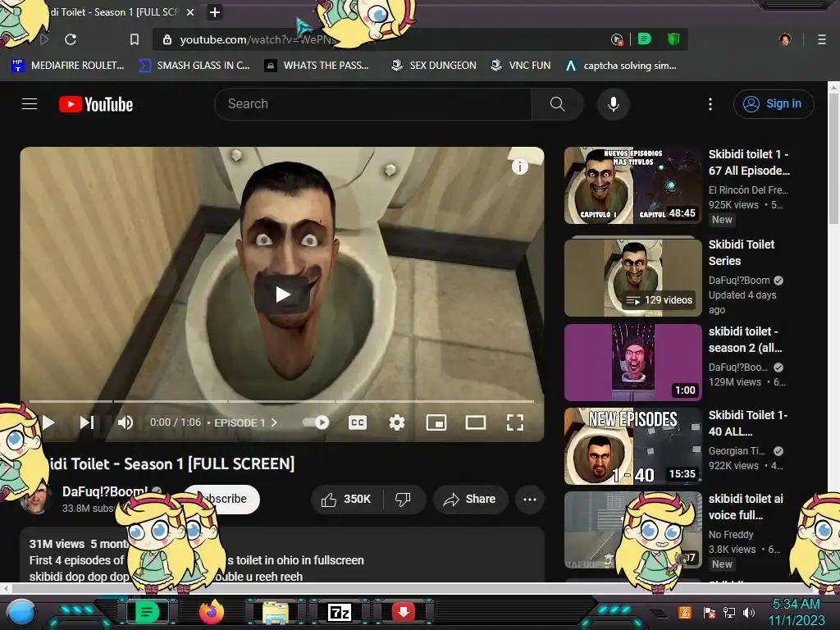The height and width of the screenshot is (630, 840).
Task: Open captcha solving sim... bookmark
Action: [621, 66]
